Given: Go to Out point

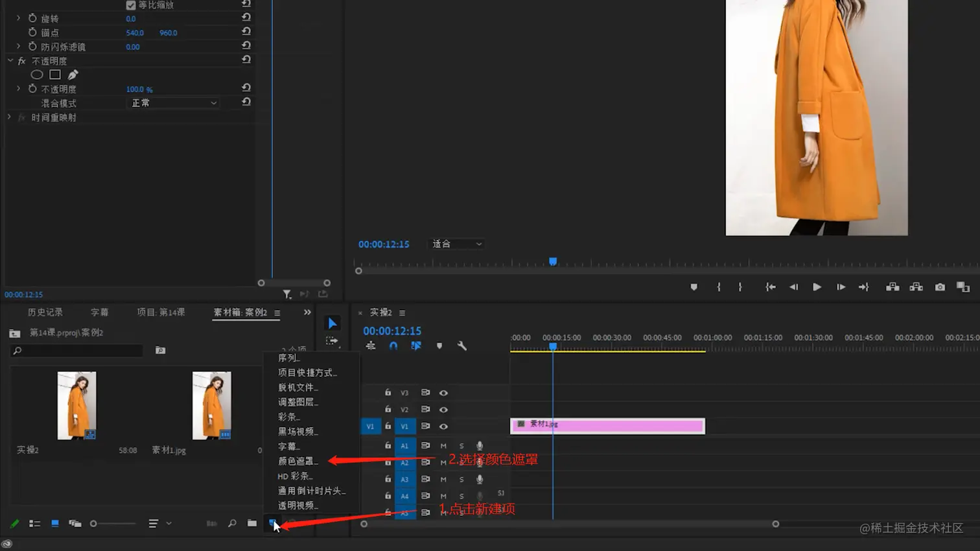Looking at the screenshot, I should (863, 287).
